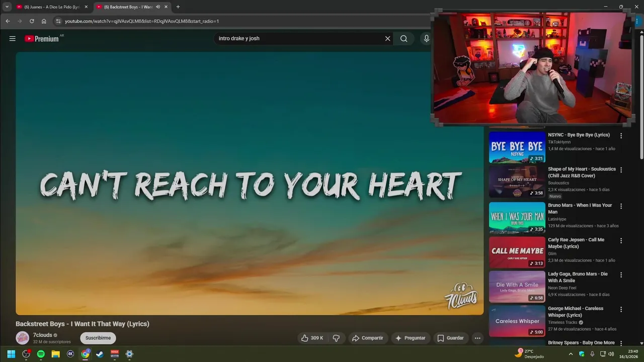This screenshot has width=644, height=362.
Task: Open the 7clouds channel avatar
Action: click(x=22, y=338)
